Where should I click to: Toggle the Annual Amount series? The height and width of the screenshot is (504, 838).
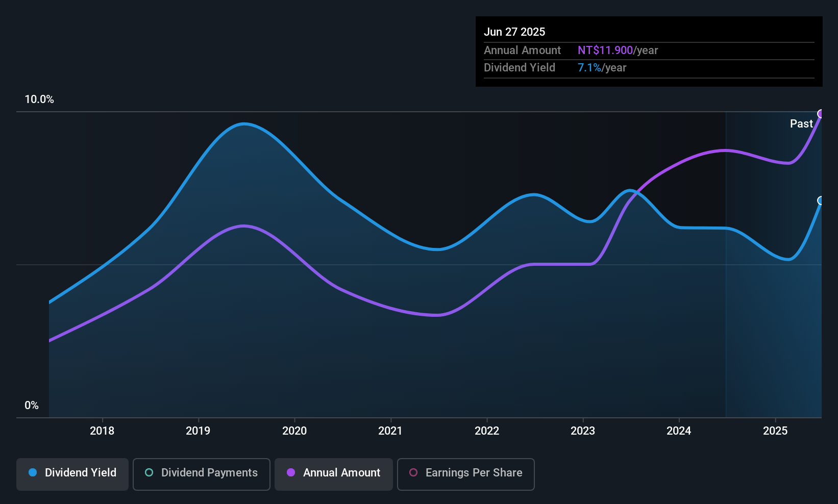pyautogui.click(x=334, y=474)
